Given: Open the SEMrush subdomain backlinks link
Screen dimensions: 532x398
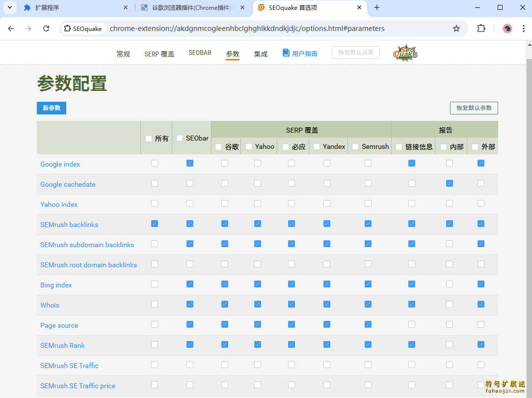Looking at the screenshot, I should [x=87, y=245].
